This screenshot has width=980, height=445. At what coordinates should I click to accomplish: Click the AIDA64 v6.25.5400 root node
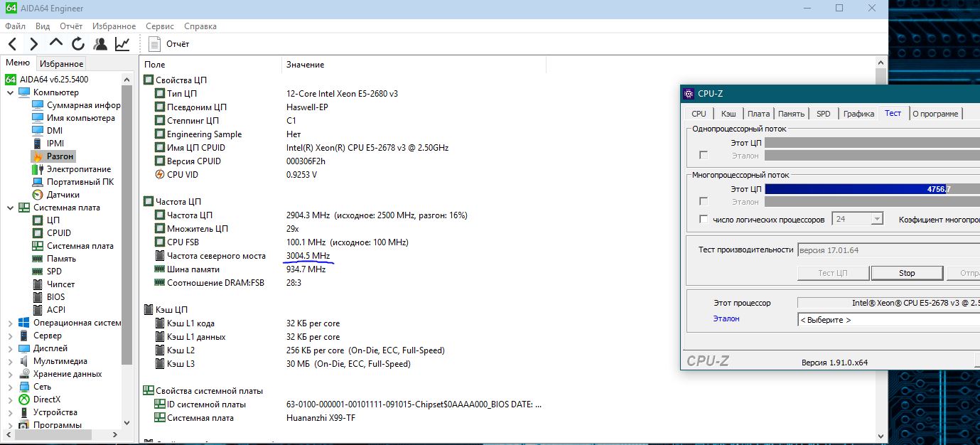pyautogui.click(x=47, y=80)
